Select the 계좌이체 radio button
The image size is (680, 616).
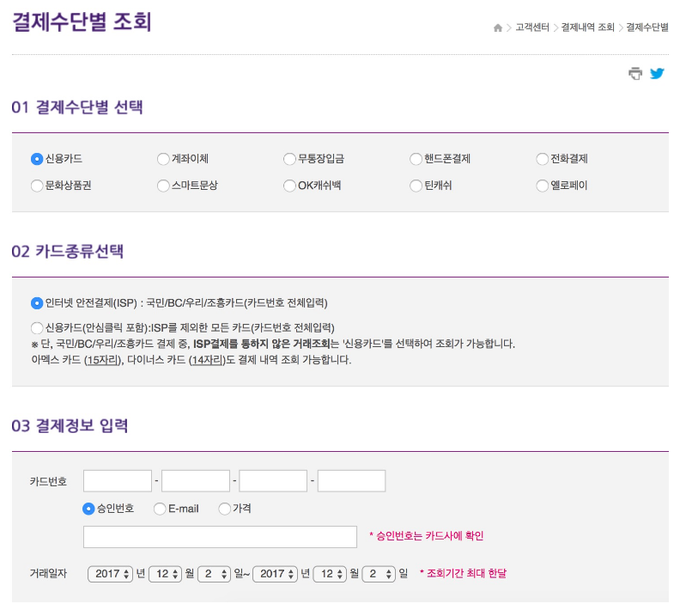click(163, 159)
